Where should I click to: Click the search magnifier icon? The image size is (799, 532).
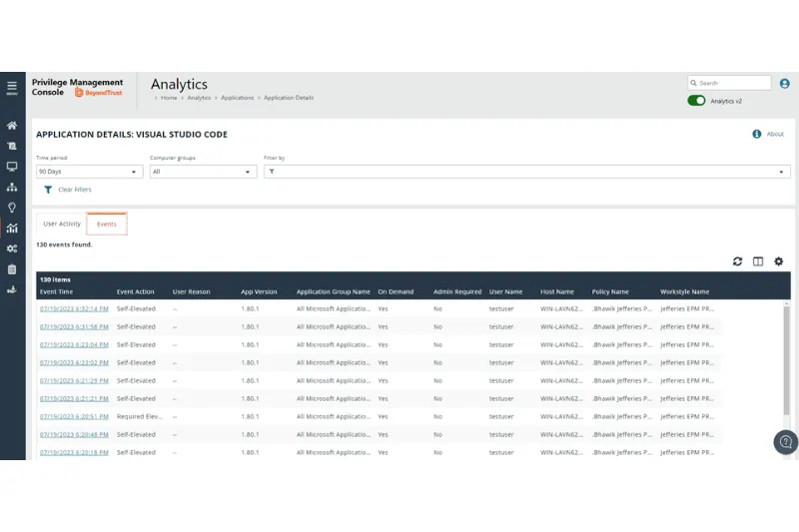point(693,83)
